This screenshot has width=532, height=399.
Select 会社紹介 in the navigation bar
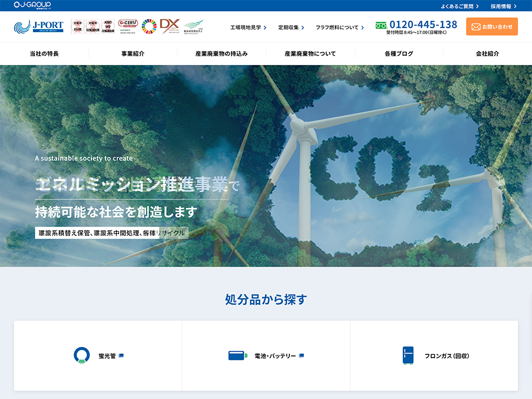tap(487, 53)
